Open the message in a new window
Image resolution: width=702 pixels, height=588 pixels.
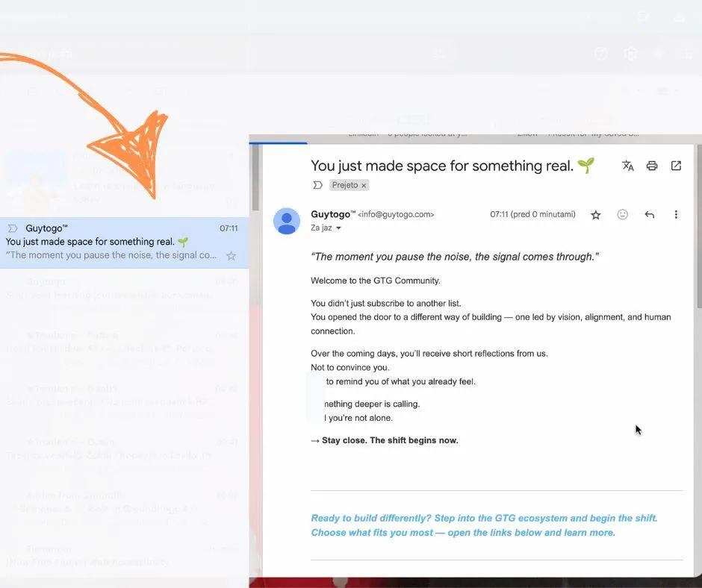click(676, 166)
